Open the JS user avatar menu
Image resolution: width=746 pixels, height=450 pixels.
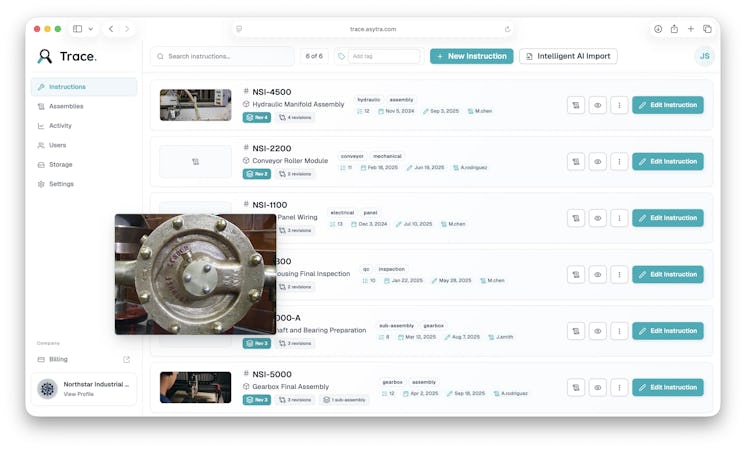705,56
